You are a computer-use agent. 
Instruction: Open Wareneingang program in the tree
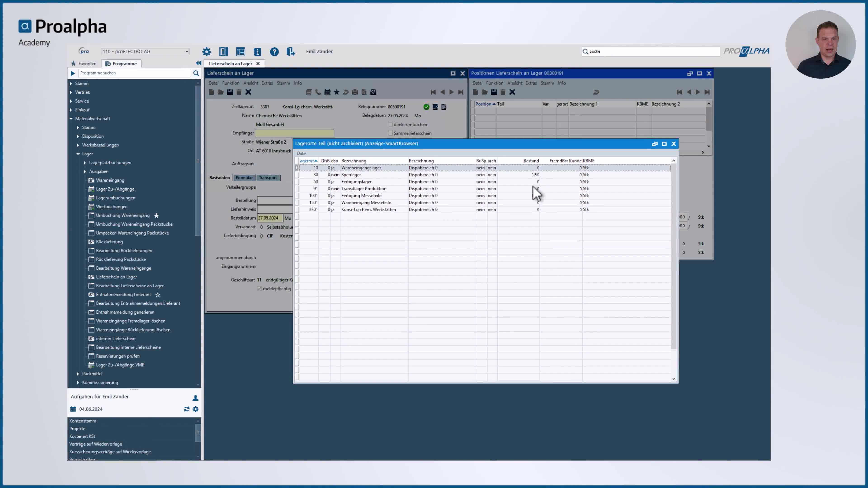click(110, 180)
